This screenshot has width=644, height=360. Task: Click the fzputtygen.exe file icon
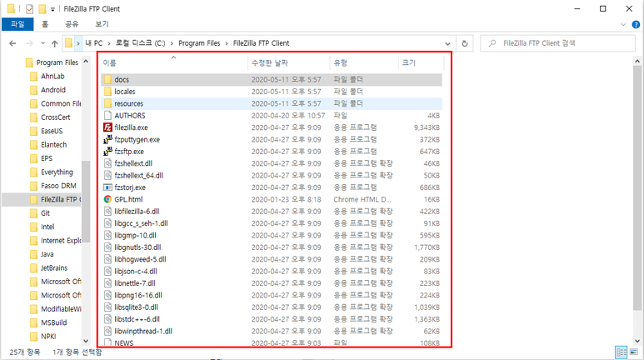click(x=107, y=139)
